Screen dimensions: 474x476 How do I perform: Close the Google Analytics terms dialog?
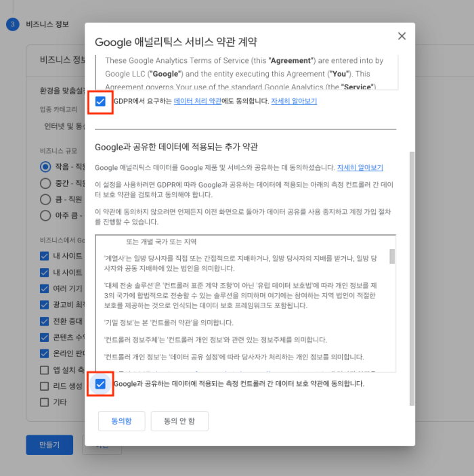[x=402, y=36]
